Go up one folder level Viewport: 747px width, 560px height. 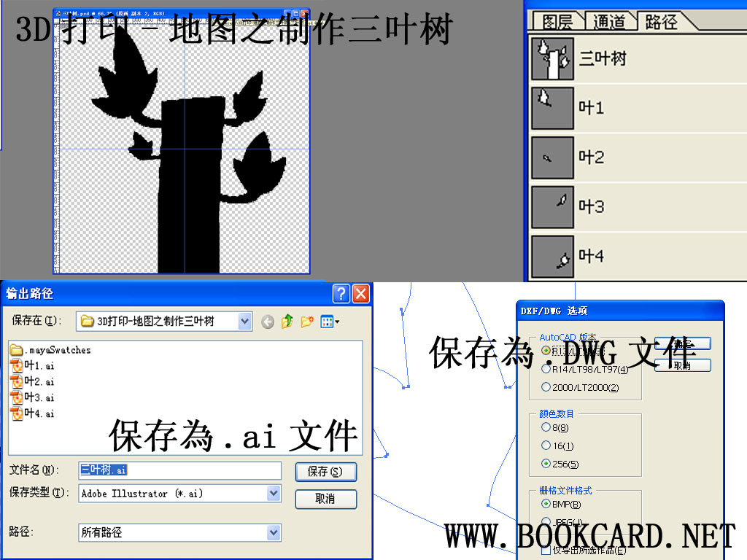tap(287, 322)
